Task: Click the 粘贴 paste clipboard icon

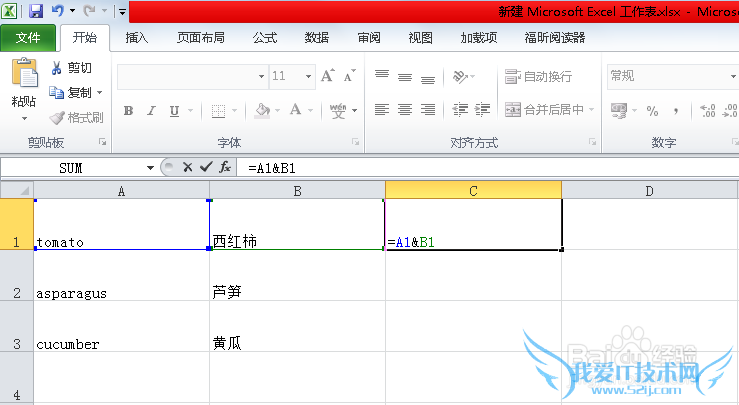Action: tap(25, 73)
